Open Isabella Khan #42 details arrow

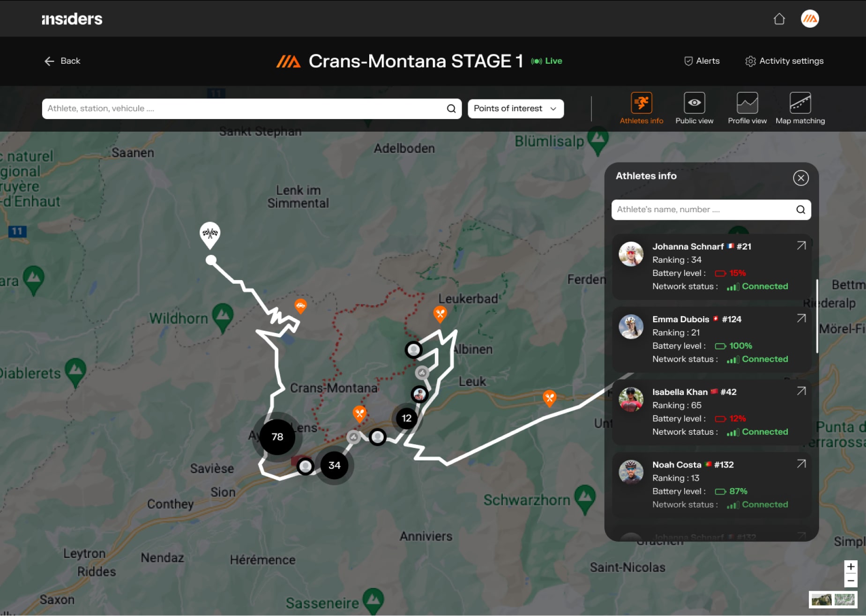(x=801, y=391)
